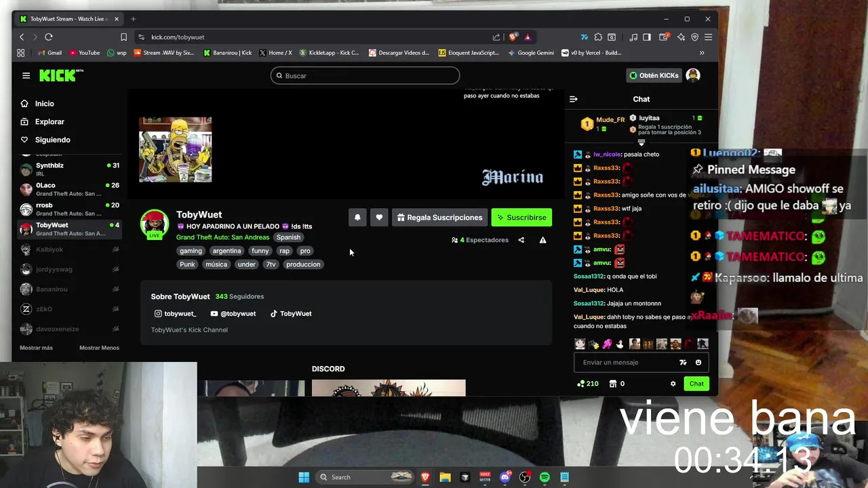Open the YouTube bookmark
Screen dimensions: 868x488
click(x=85, y=53)
